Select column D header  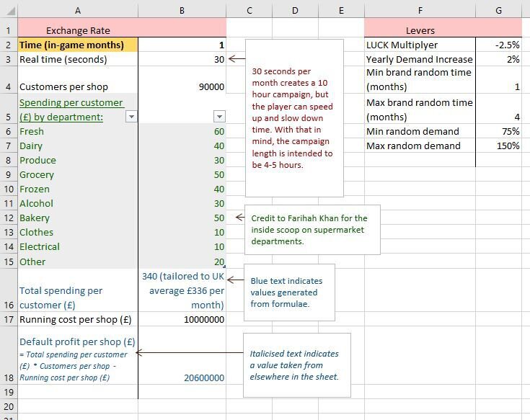coord(295,11)
